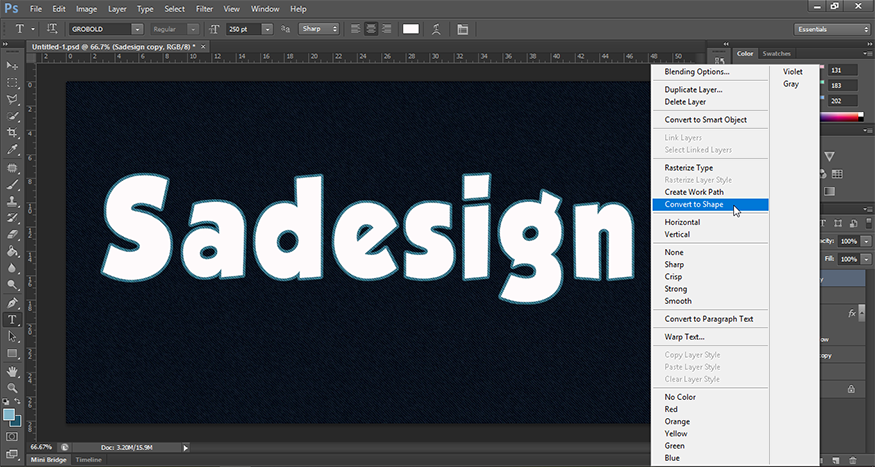Select the Crop tool
Viewport: 875px width, 467px height.
point(12,133)
